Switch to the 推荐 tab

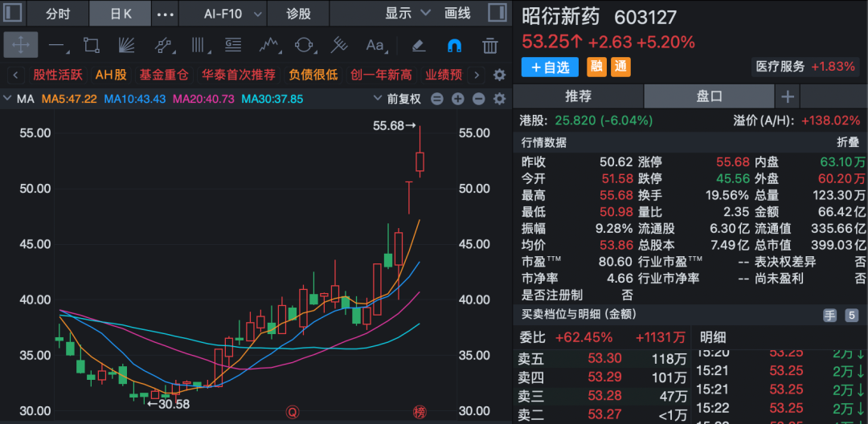578,96
